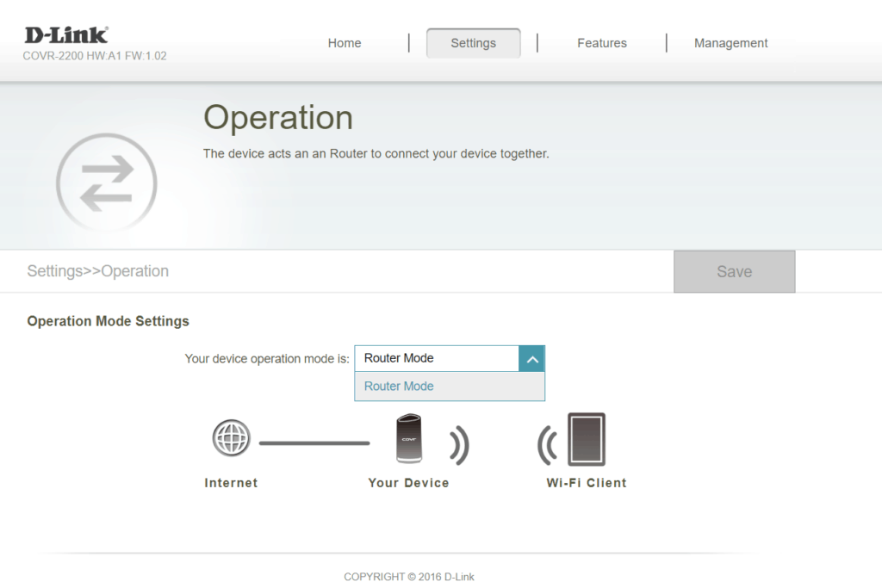
Task: Open the Settings menu tab
Action: click(473, 43)
